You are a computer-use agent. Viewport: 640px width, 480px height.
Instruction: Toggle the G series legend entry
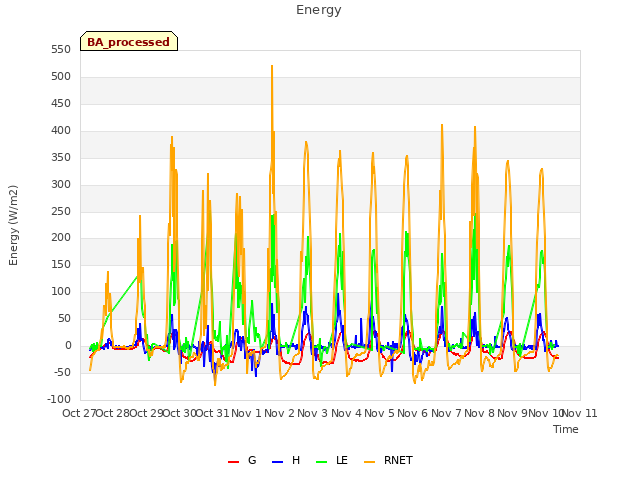pos(242,460)
